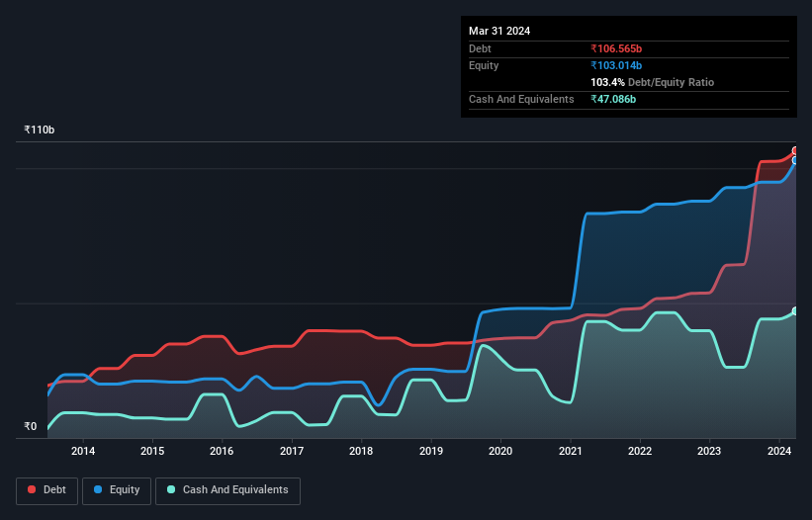
Task: Click the blue Equity legend dot
Action: point(98,489)
